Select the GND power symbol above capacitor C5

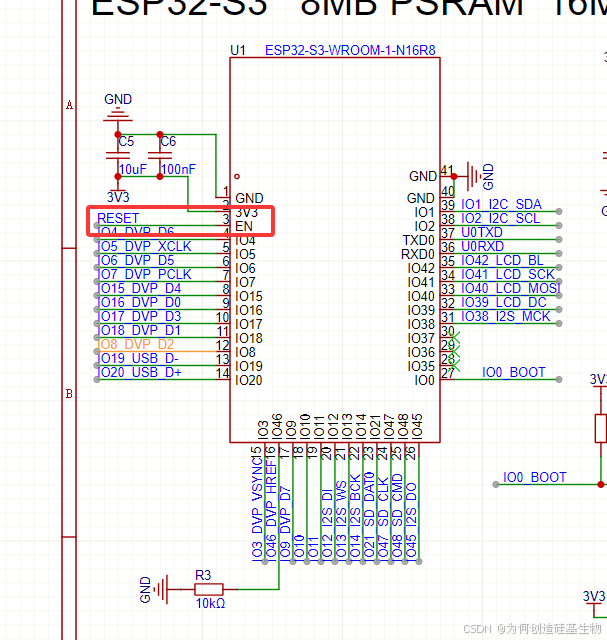click(118, 114)
